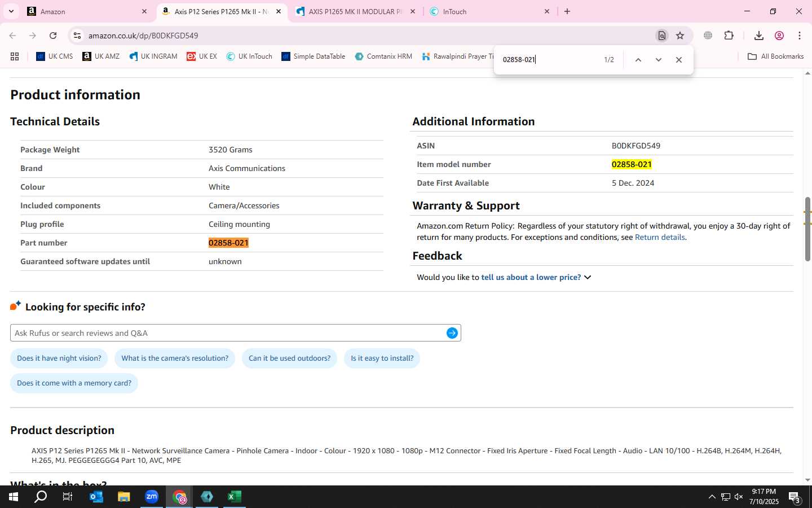The height and width of the screenshot is (508, 812).
Task: Click the ASIN value B0DKFGD549
Action: coord(636,146)
